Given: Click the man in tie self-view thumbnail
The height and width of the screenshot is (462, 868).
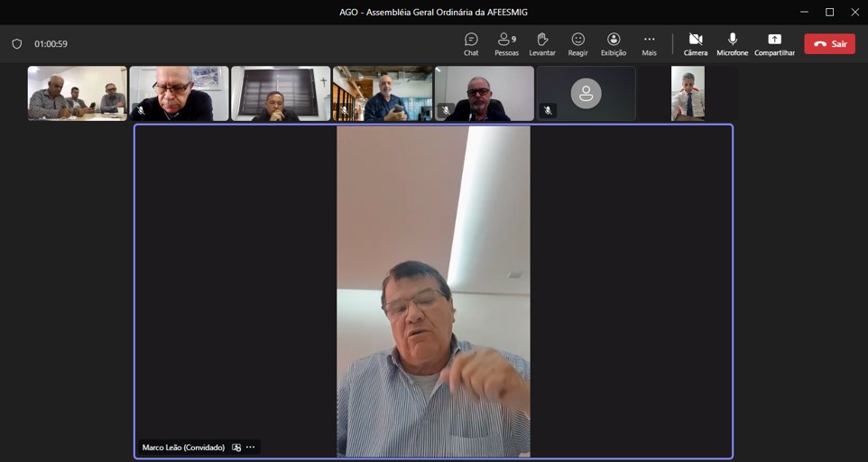Looking at the screenshot, I should point(688,93).
